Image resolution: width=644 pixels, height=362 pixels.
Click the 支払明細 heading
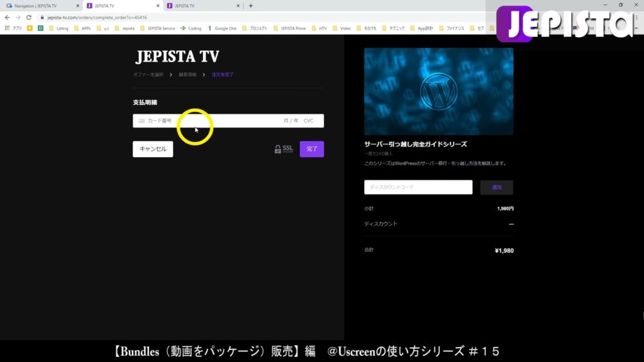145,102
